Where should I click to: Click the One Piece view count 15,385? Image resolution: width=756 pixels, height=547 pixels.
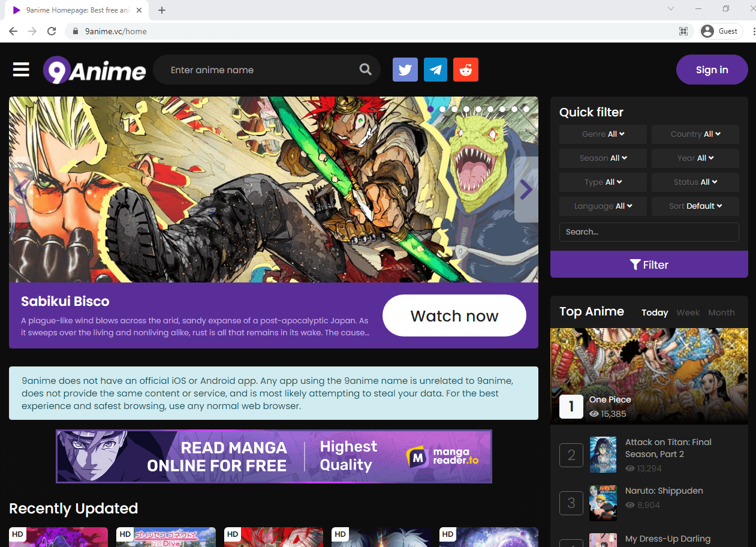click(x=607, y=414)
